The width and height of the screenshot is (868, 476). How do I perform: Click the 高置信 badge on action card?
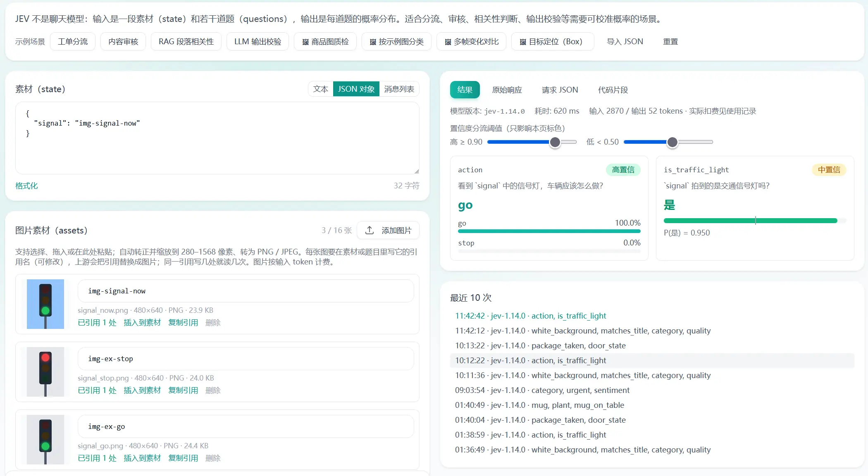click(623, 170)
